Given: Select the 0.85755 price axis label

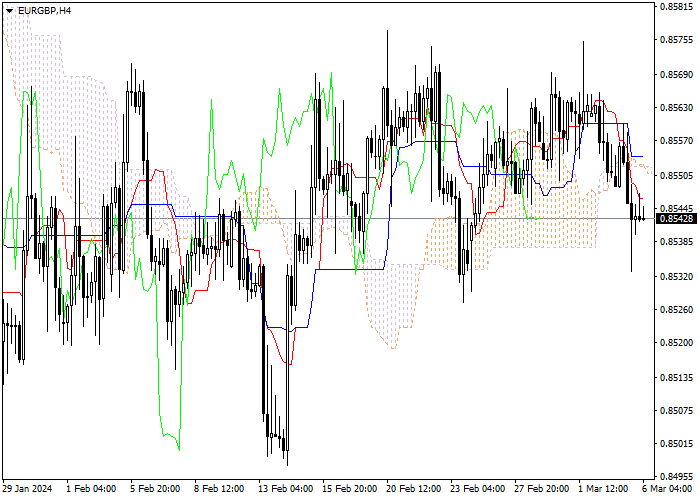Looking at the screenshot, I should coord(676,40).
